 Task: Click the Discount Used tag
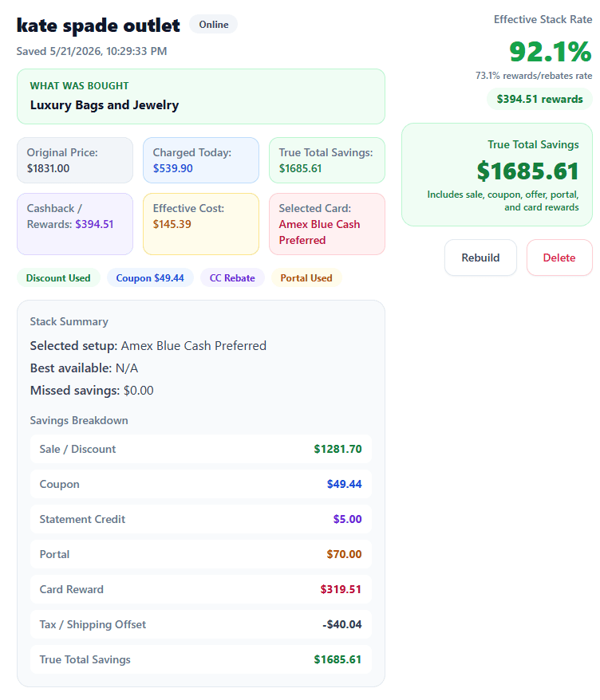point(58,277)
